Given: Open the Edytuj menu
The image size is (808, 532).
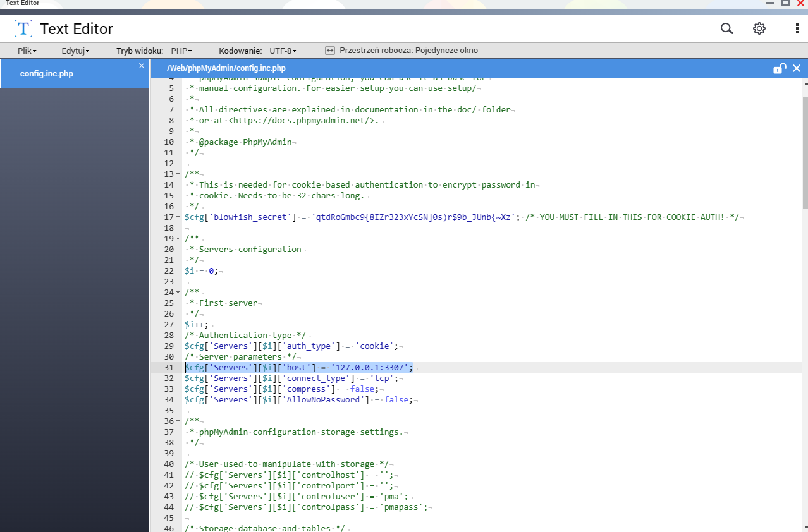Looking at the screenshot, I should pos(75,51).
